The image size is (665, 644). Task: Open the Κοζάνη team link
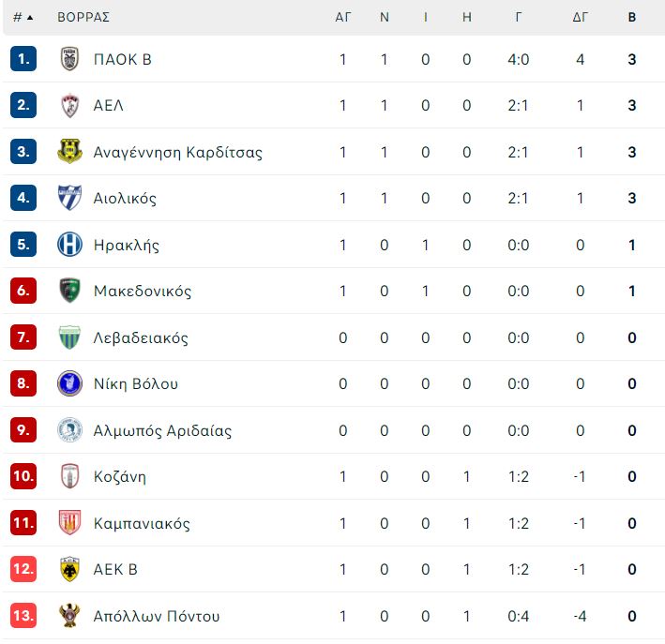tap(120, 476)
